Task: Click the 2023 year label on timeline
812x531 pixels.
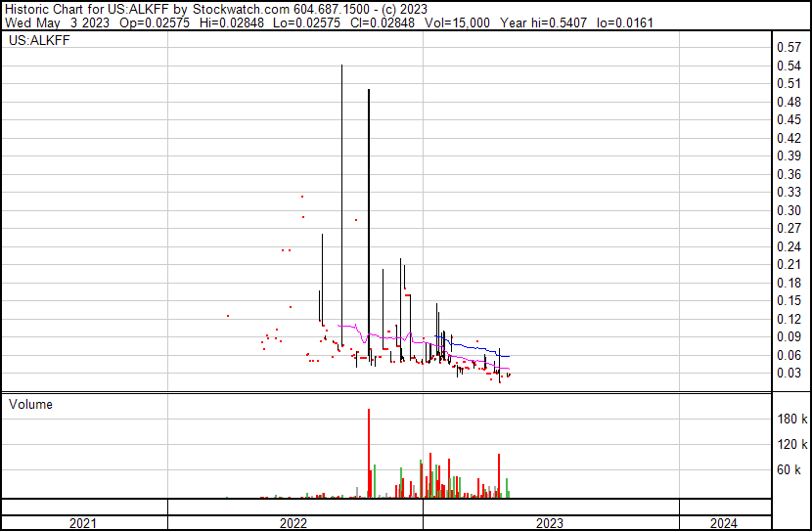Action: 548,523
